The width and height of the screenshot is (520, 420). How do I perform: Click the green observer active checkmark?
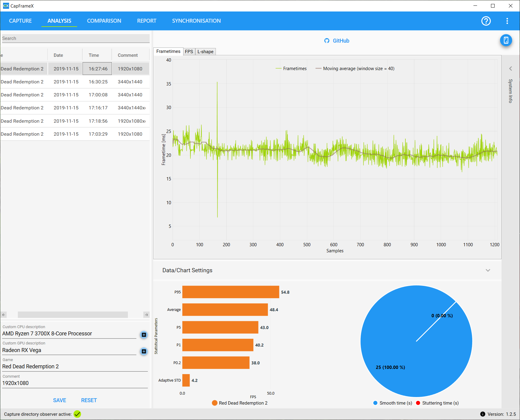click(77, 414)
